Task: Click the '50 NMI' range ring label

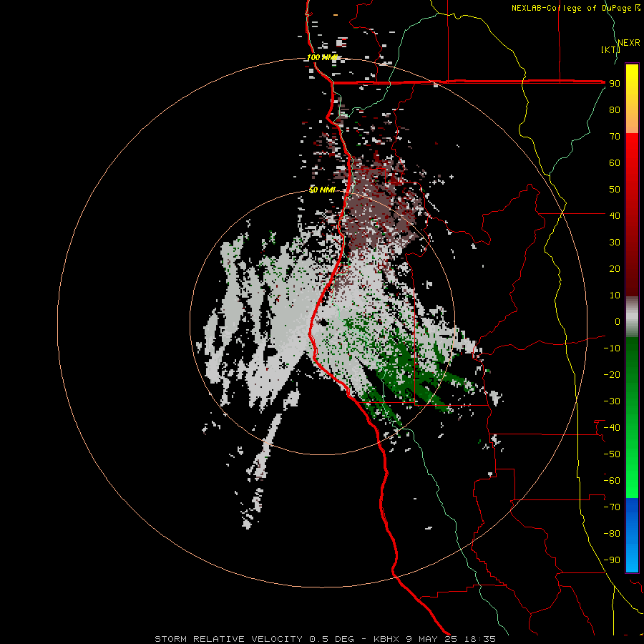Action: click(x=322, y=190)
